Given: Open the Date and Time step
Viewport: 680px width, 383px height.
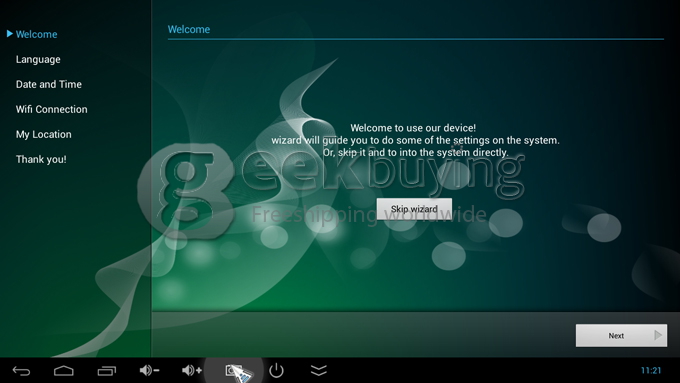Looking at the screenshot, I should pos(49,84).
